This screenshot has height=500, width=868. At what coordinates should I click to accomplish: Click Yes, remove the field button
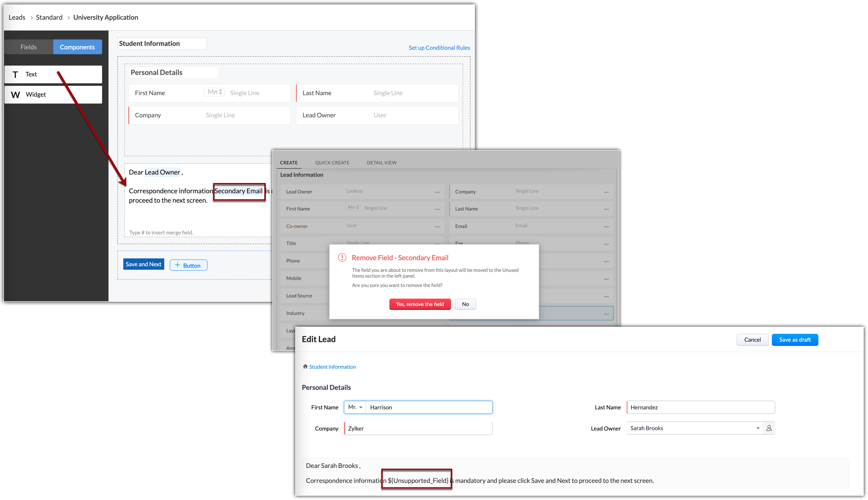420,304
